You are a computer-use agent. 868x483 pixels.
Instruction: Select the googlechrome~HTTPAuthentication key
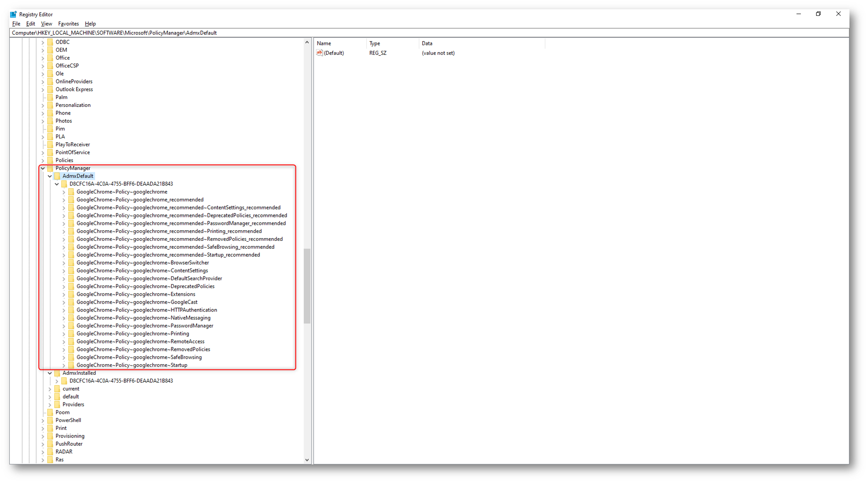[147, 310]
